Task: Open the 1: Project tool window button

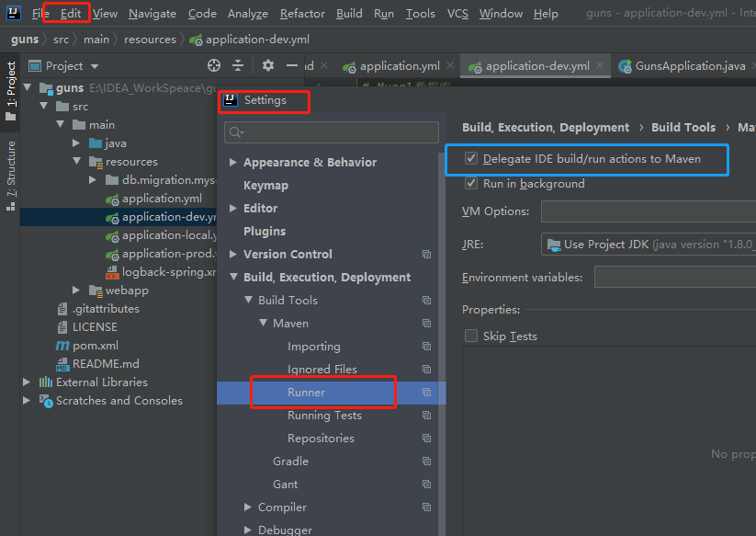Action: click(11, 91)
